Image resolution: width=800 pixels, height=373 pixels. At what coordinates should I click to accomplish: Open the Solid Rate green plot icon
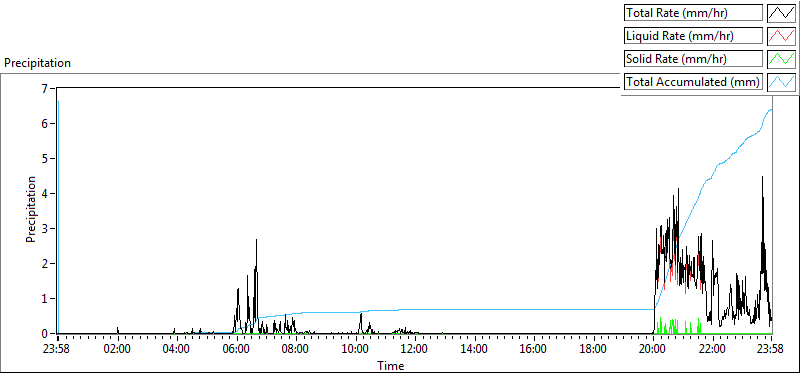(x=781, y=59)
